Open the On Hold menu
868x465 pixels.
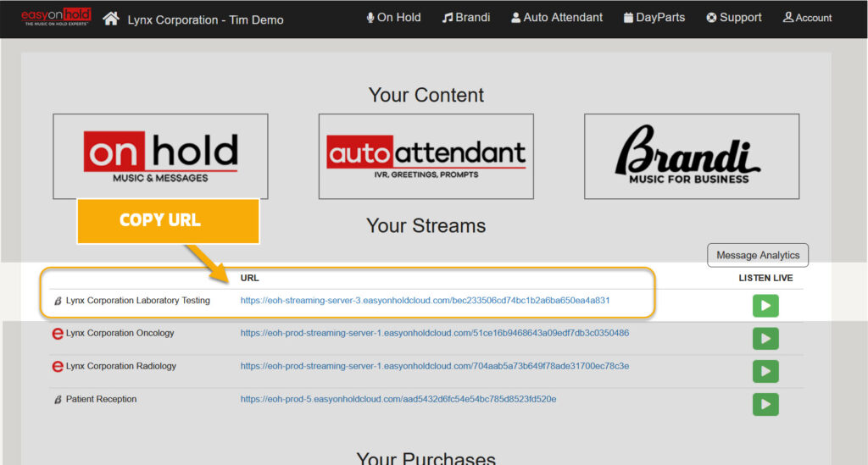click(393, 18)
